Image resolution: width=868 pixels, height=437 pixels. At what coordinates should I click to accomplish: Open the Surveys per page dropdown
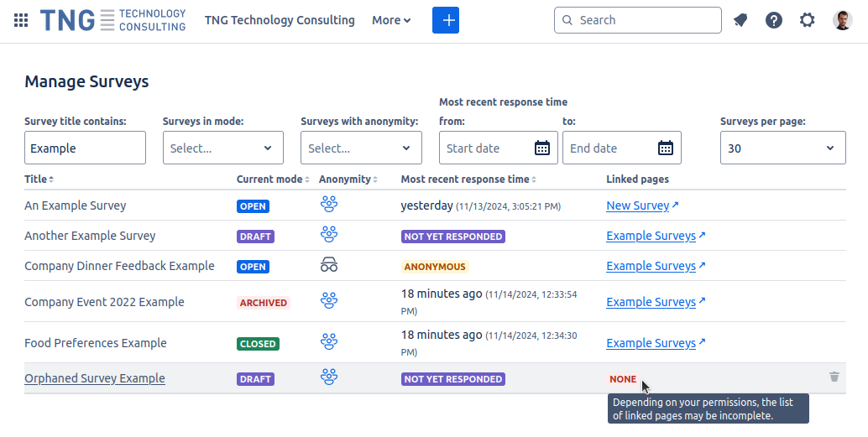(x=782, y=148)
